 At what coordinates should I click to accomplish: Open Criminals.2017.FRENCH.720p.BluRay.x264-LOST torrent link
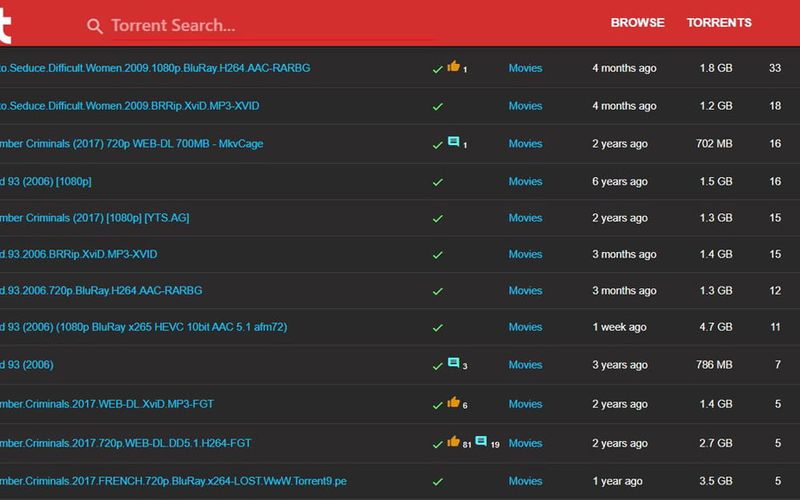click(x=173, y=481)
